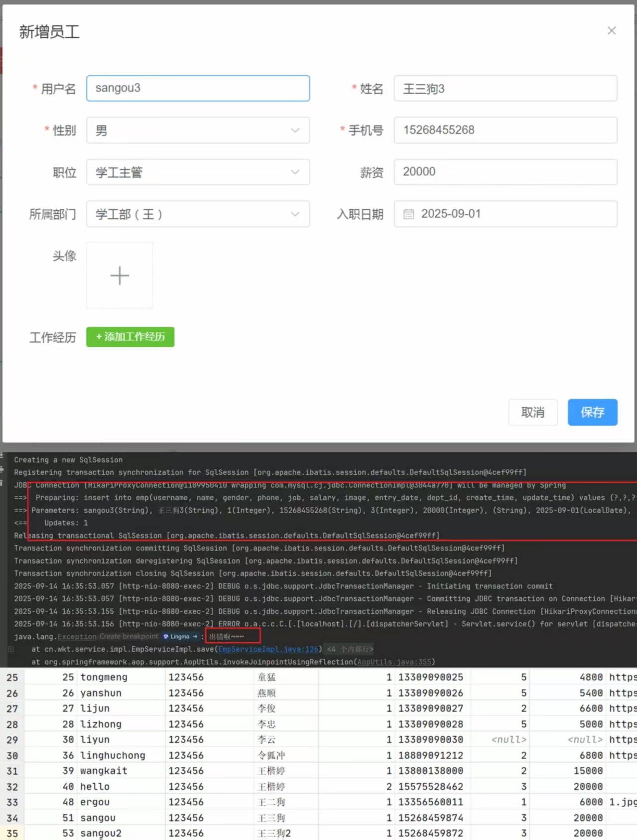Open the EmpServiceImpl.java:126 stack trace link
The height and width of the screenshot is (840, 637).
coord(268,649)
